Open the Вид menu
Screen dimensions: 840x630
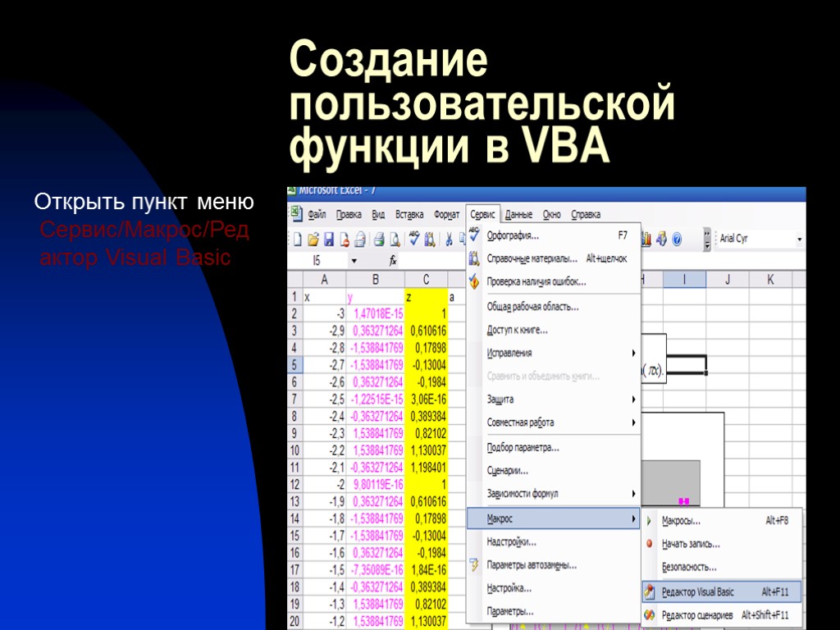coord(378,214)
